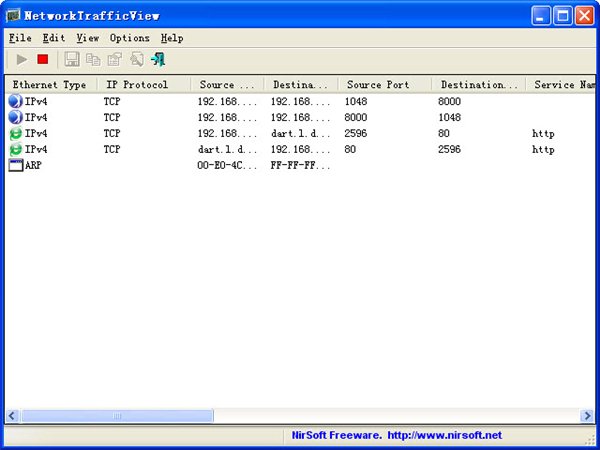Open the Options menu

129,38
